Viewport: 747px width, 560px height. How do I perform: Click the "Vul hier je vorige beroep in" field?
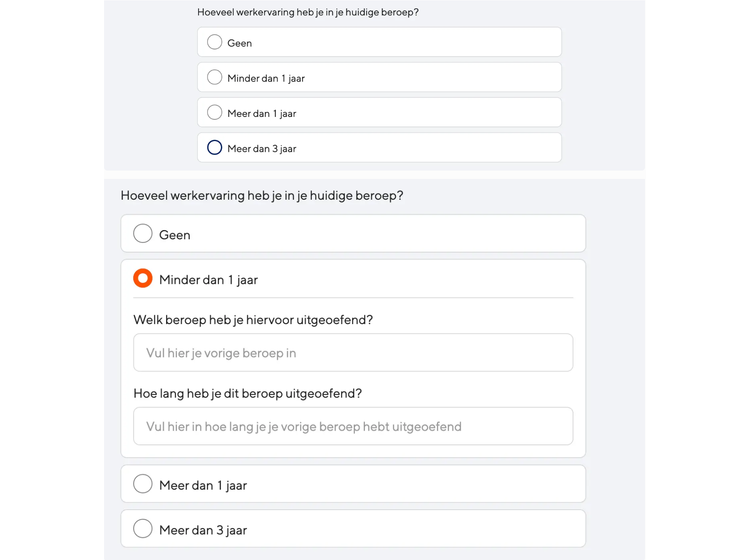coord(353,352)
